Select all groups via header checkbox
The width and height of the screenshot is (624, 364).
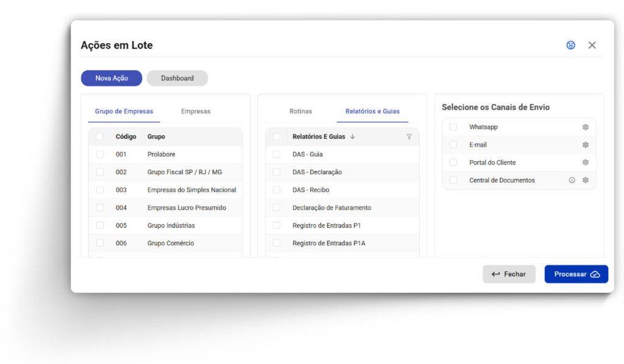pos(100,137)
